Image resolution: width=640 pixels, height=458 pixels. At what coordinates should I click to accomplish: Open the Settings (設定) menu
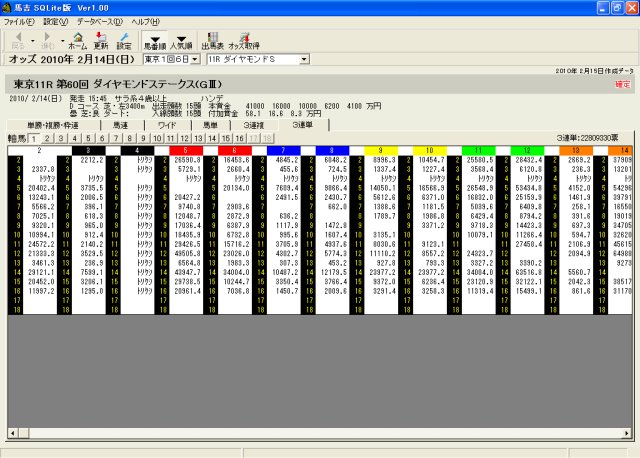pos(56,22)
